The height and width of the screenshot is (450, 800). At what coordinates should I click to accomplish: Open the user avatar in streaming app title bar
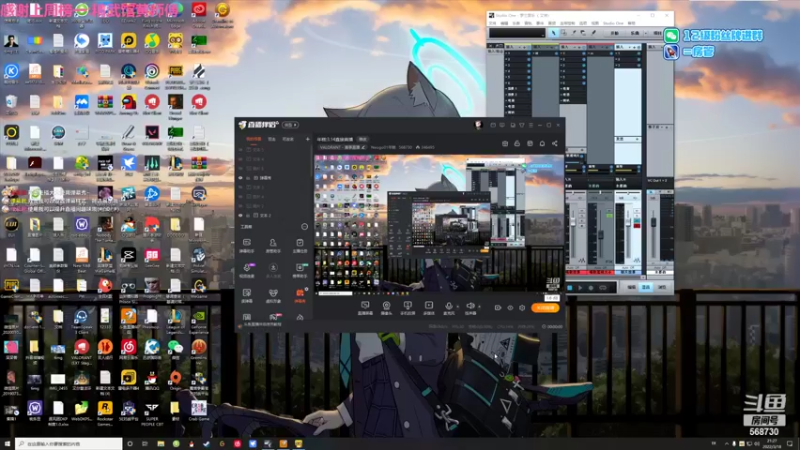coord(478,124)
